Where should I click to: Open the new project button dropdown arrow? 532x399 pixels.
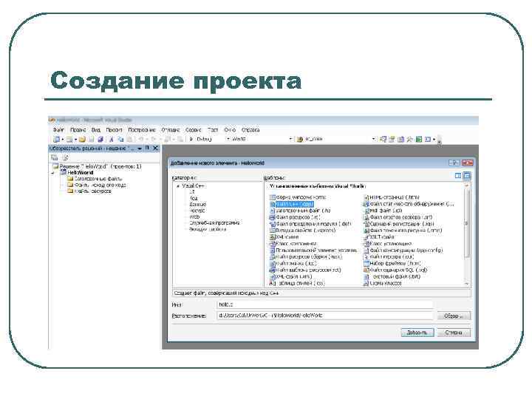point(63,140)
